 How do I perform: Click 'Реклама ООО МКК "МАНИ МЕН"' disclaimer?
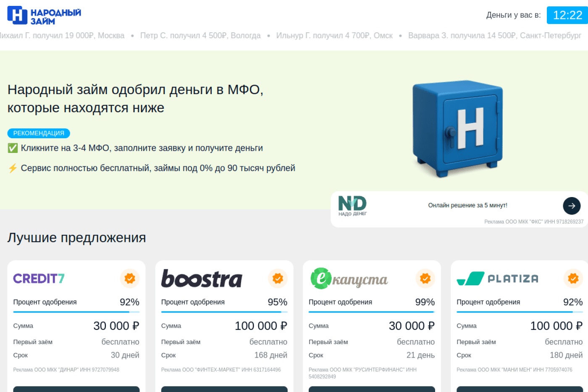point(514,370)
